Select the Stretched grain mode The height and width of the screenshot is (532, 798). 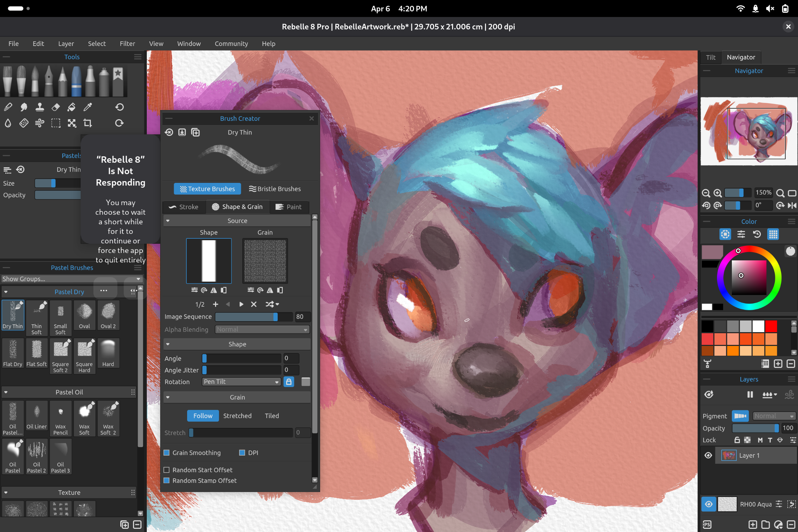pos(237,416)
